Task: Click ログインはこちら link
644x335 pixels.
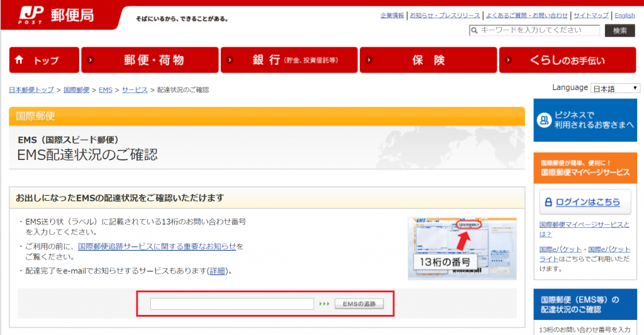Action: (588, 202)
